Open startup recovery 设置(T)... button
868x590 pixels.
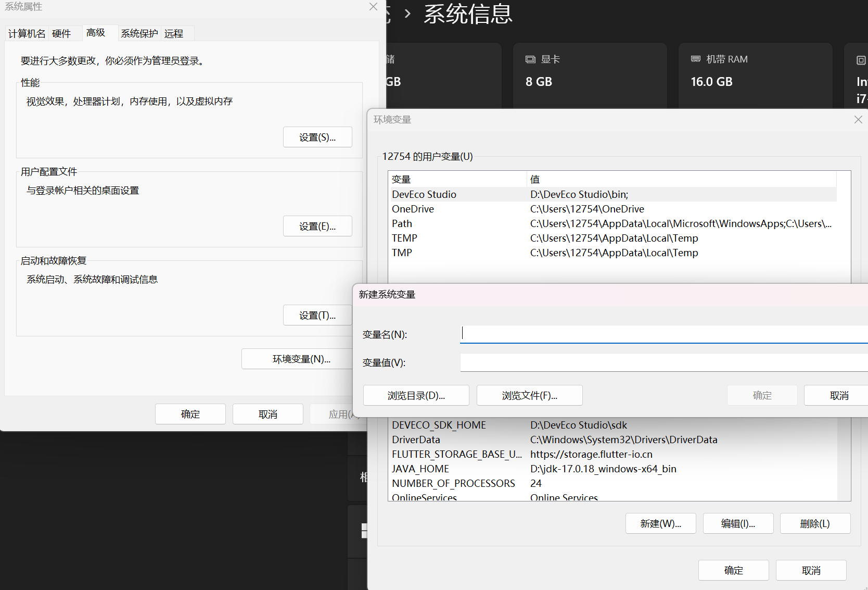tap(317, 315)
